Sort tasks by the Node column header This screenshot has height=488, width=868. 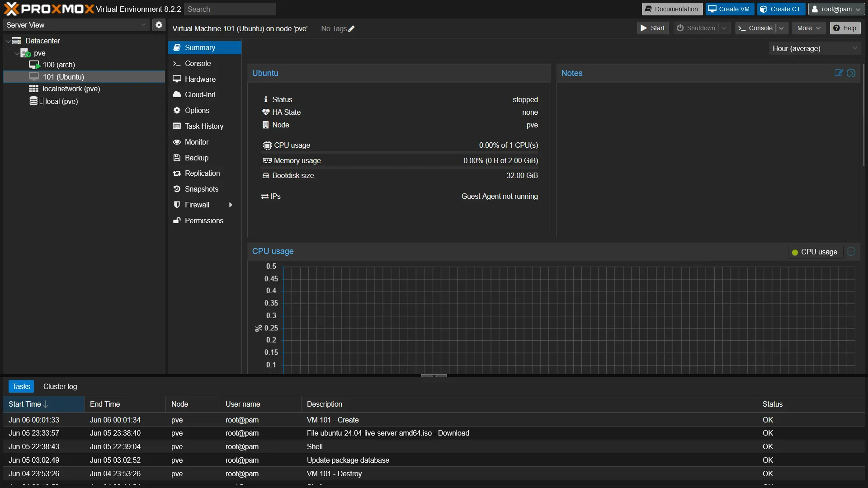(x=193, y=404)
